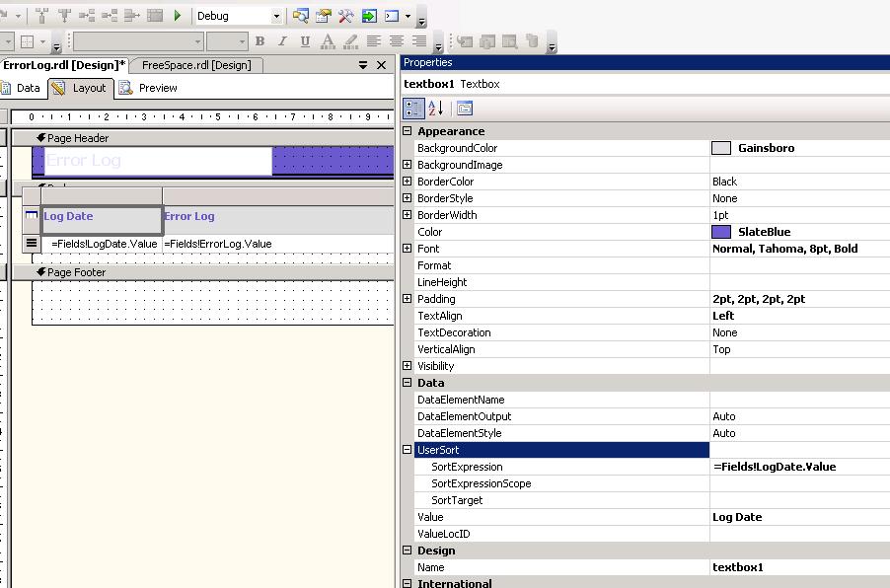Open the Debug configuration dropdown
Image resolution: width=890 pixels, height=588 pixels.
[x=276, y=16]
